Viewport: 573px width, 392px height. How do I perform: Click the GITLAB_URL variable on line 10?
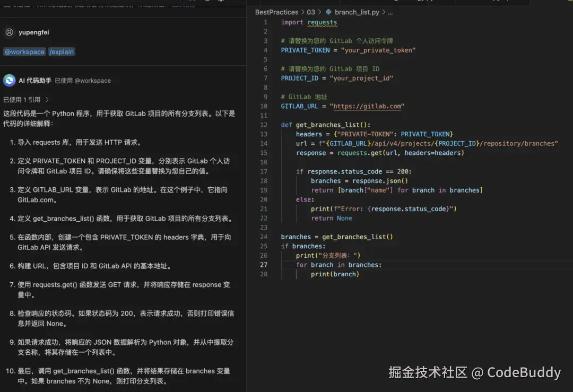pyautogui.click(x=299, y=106)
